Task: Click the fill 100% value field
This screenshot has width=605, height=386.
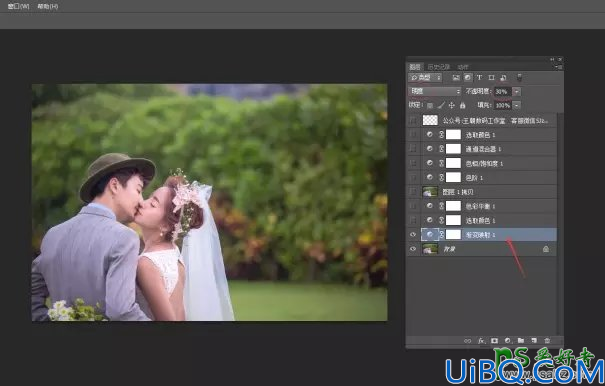Action: [x=503, y=105]
